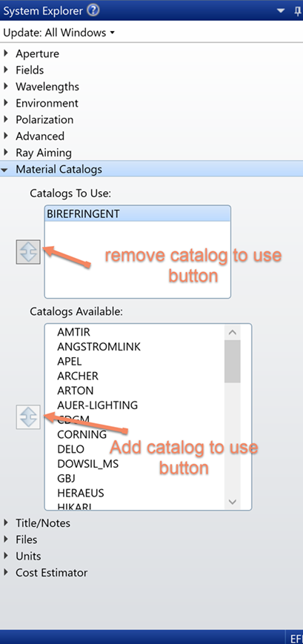Open Update: All Windows dropdown
This screenshot has height=644, width=303.
click(x=59, y=33)
